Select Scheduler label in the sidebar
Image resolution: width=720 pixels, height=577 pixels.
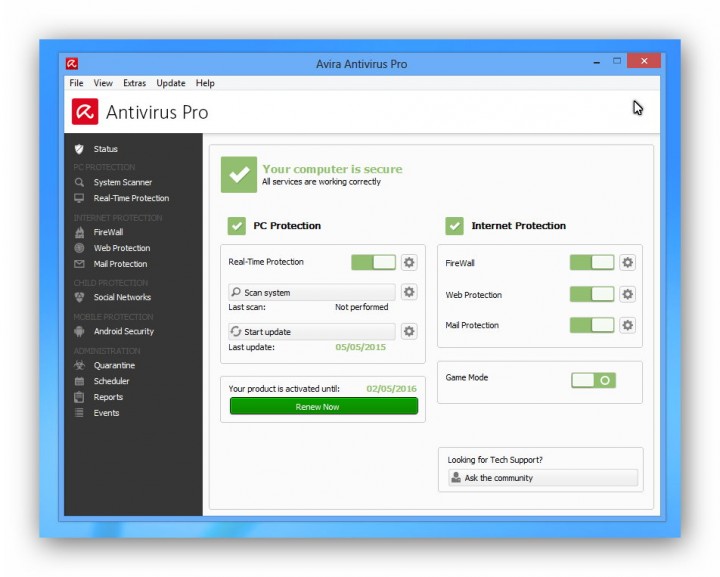(x=112, y=381)
